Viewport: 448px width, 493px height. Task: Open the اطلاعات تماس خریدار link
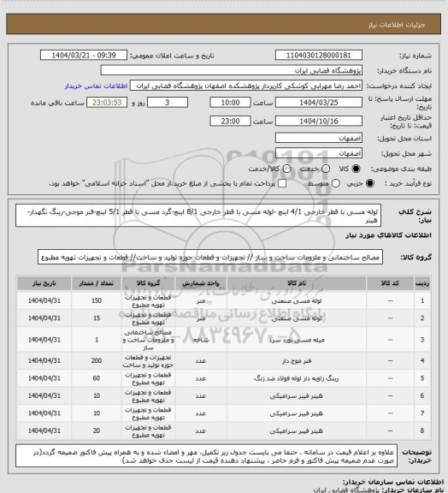[96, 86]
